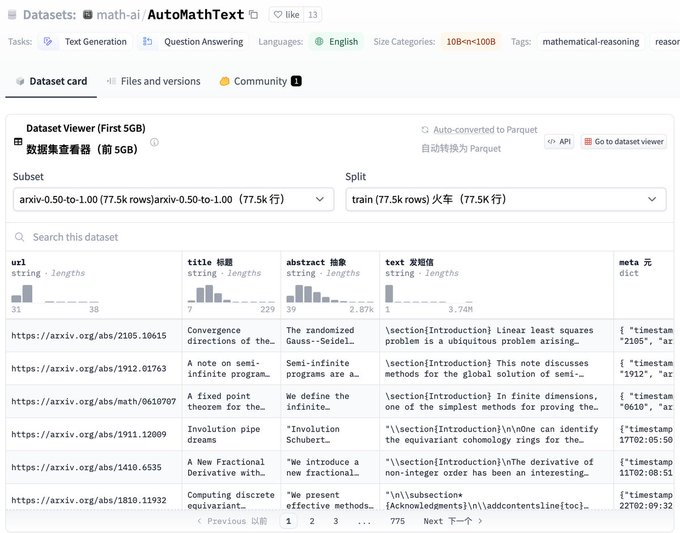Expand the Split dropdown showing train
This screenshot has width=680, height=533.
(x=506, y=199)
